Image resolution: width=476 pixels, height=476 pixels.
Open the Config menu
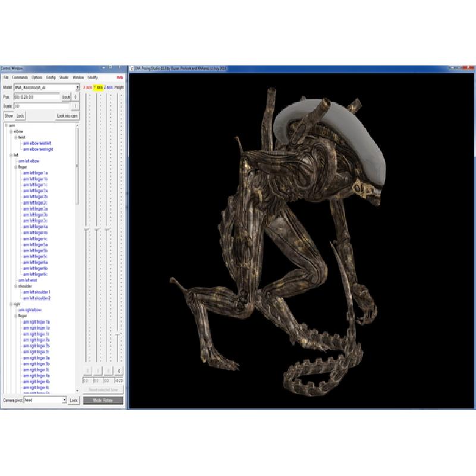[51, 78]
